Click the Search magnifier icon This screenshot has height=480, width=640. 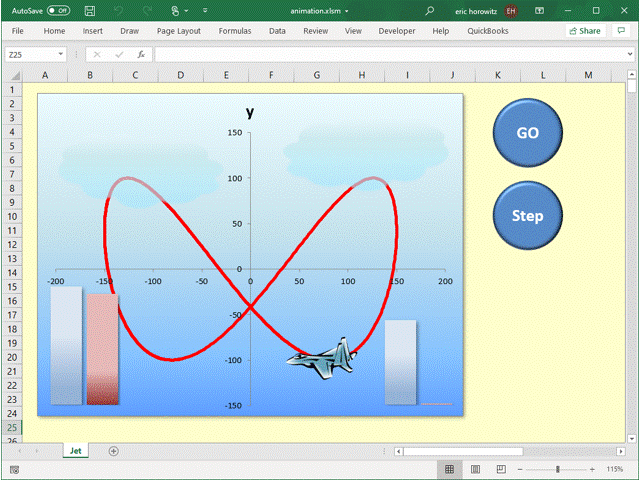tap(430, 10)
